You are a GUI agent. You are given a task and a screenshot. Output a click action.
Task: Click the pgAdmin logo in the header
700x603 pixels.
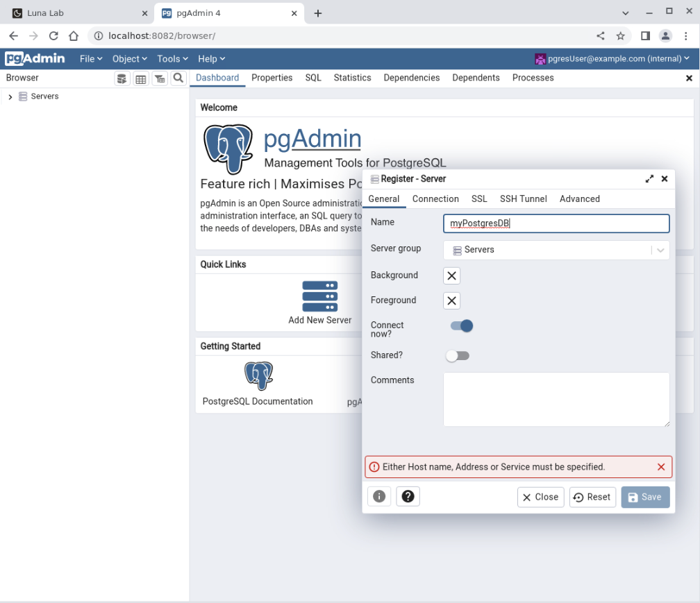(x=35, y=58)
